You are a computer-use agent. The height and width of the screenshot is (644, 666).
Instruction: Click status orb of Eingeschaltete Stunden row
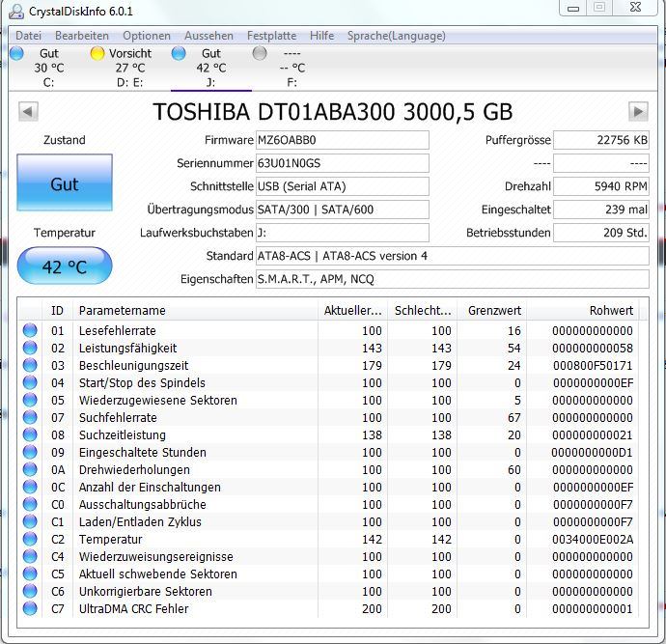[x=30, y=453]
